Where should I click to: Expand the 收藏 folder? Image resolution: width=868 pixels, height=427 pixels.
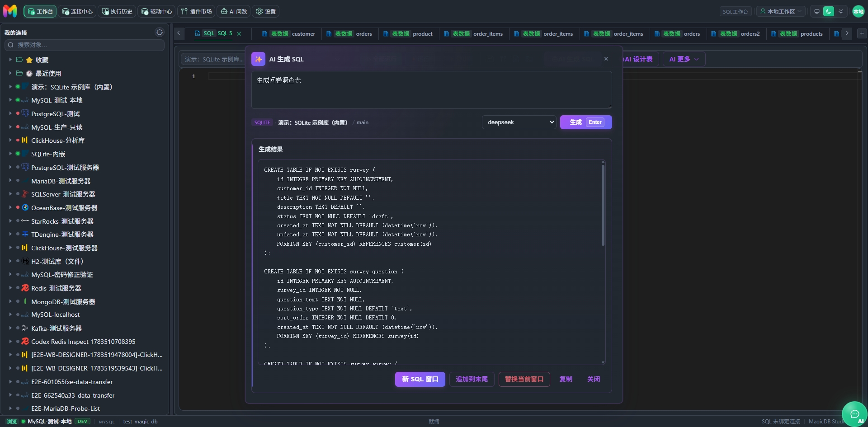(10, 60)
